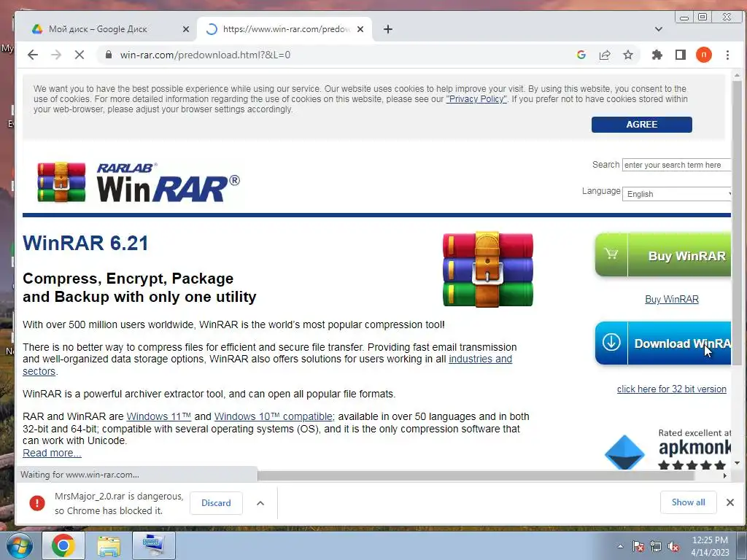Go back using the browser back arrow
Image resolution: width=747 pixels, height=560 pixels.
coord(32,55)
